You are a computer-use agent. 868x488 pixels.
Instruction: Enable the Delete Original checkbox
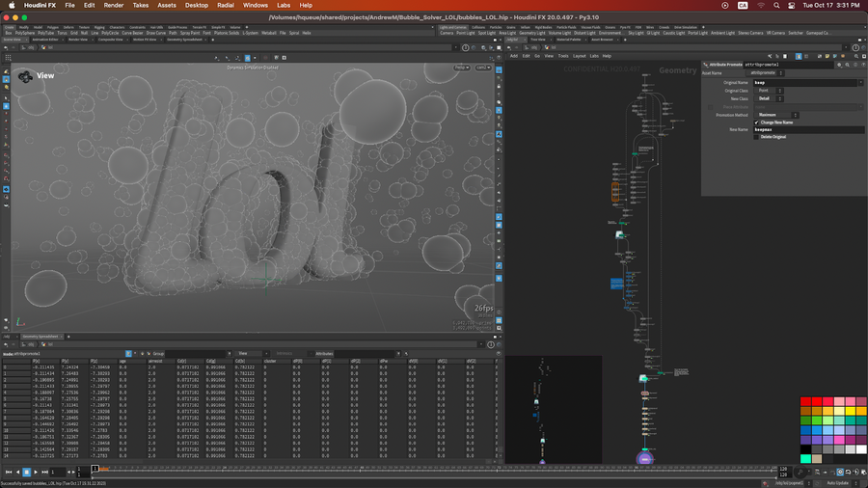[757, 137]
